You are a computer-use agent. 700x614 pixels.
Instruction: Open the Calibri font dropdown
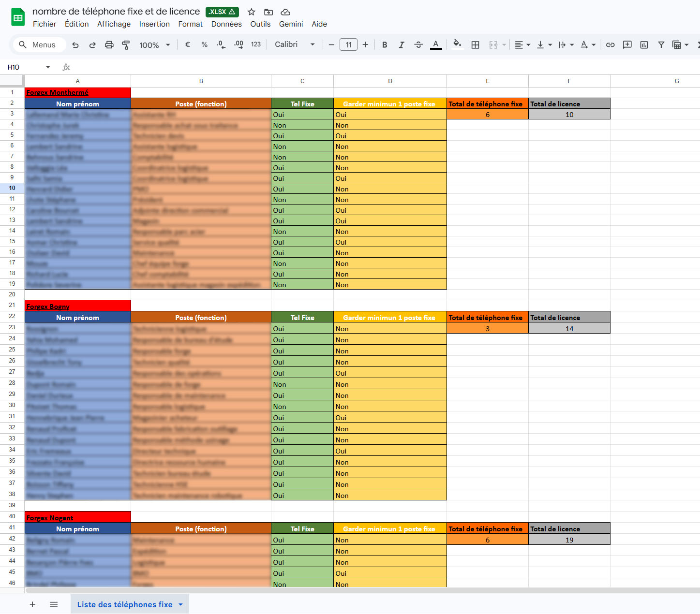click(x=295, y=44)
